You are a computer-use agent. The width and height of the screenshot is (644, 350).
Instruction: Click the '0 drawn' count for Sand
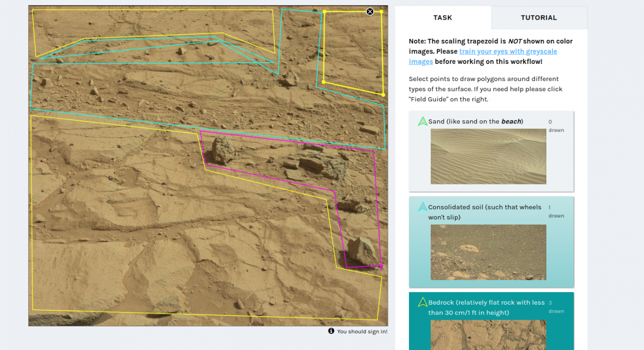click(x=556, y=126)
